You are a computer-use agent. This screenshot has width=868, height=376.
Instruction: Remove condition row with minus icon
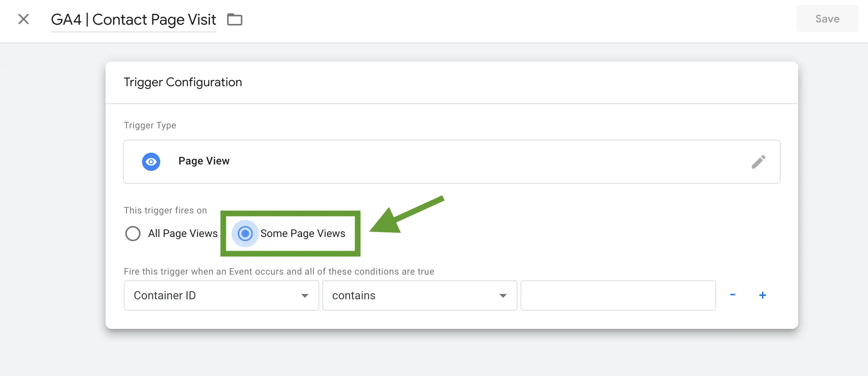pos(732,295)
